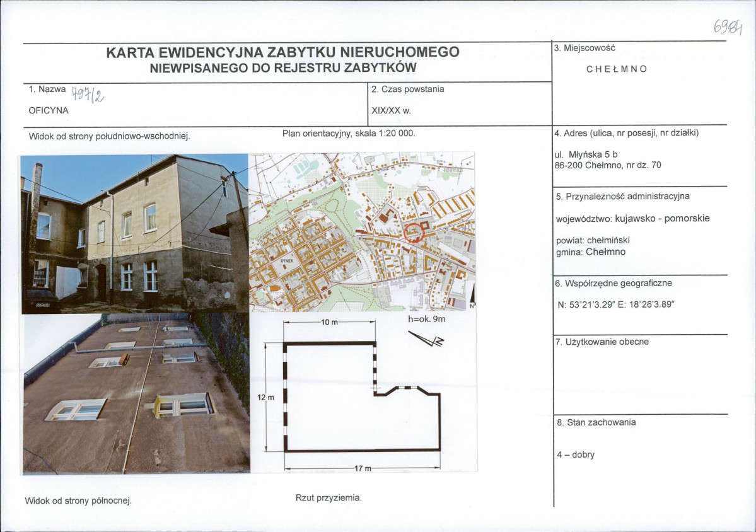Screen dimensions: 756x532
Task: Click the handwritten number 6984 in corner
Action: click(x=728, y=27)
